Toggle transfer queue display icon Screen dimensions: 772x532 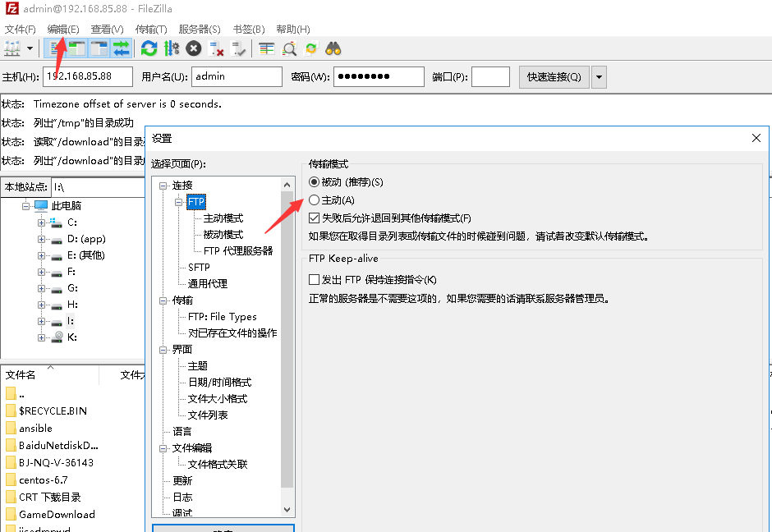pyautogui.click(x=121, y=48)
